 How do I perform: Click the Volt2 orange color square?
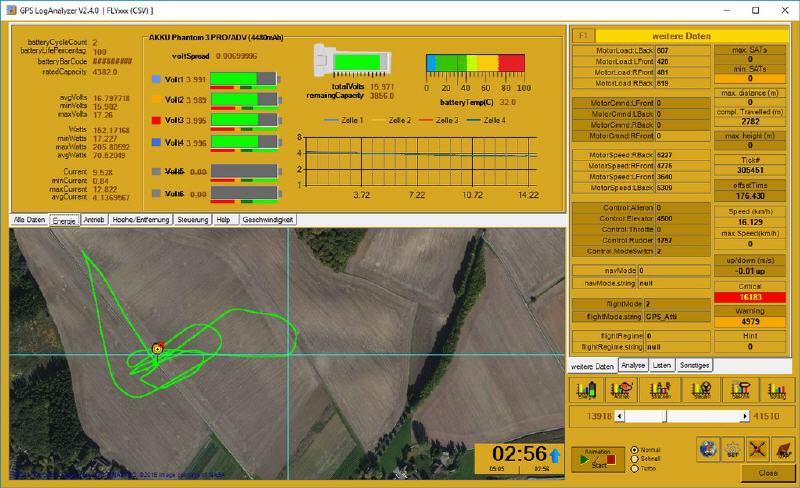click(x=156, y=100)
